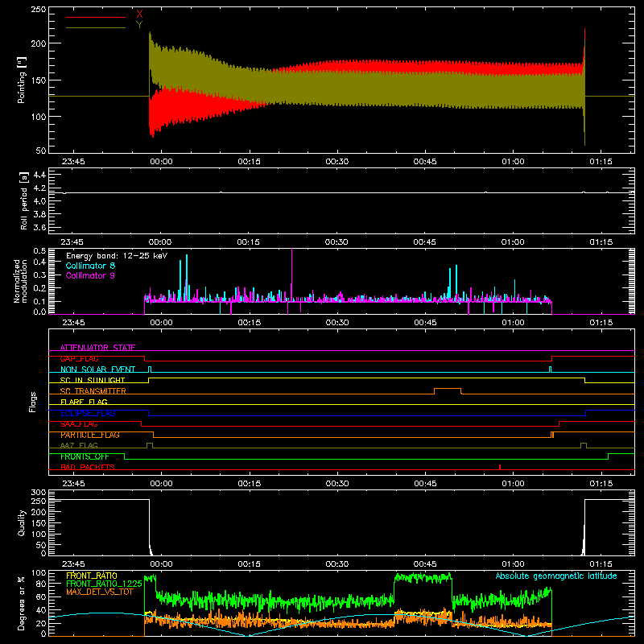Click the 'Energy band: 12-25 keV' text
The image size is (644, 644).
coord(117,256)
